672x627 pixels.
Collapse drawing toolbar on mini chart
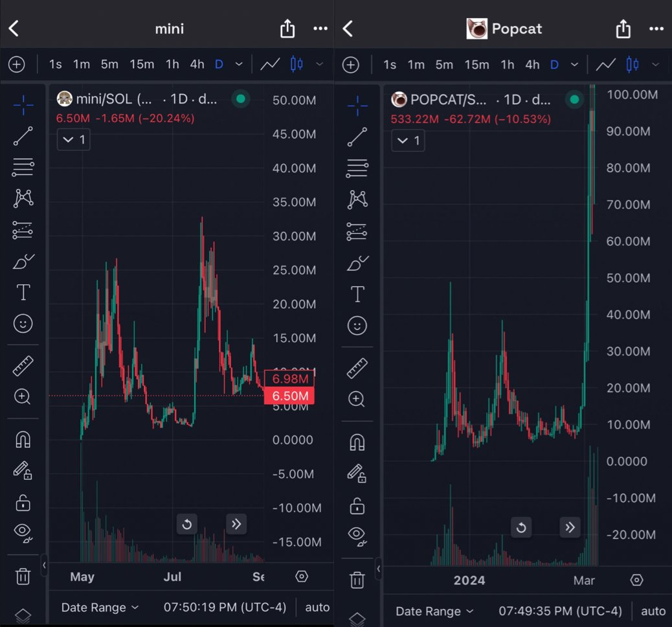click(44, 565)
